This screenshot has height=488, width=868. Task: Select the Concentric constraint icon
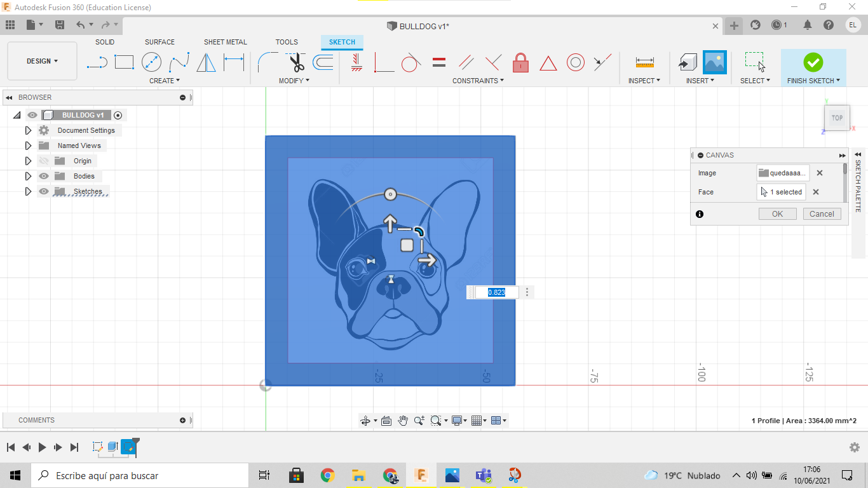click(576, 62)
